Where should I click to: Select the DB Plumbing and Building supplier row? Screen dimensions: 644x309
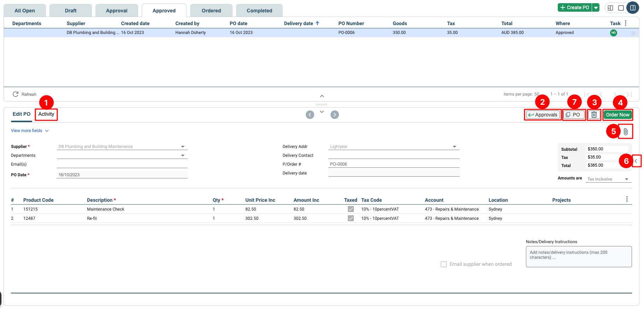point(321,33)
